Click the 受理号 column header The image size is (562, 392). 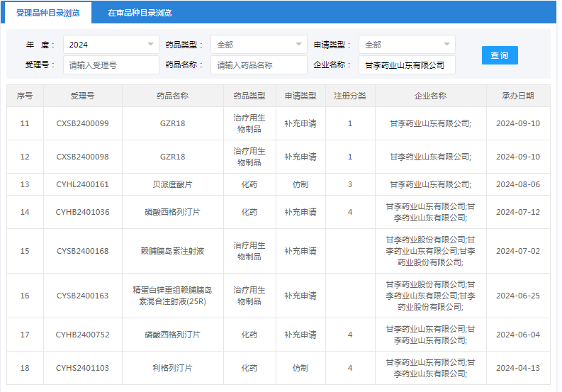pyautogui.click(x=82, y=96)
